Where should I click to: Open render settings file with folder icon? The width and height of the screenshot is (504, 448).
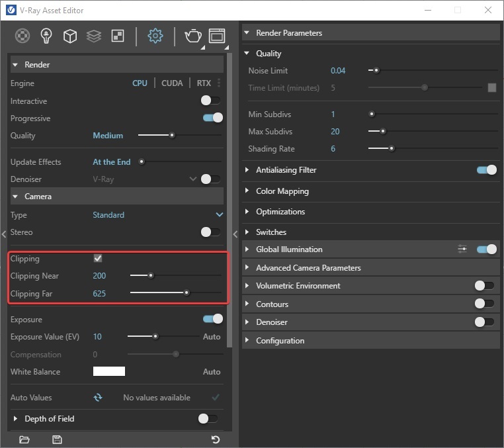24,439
